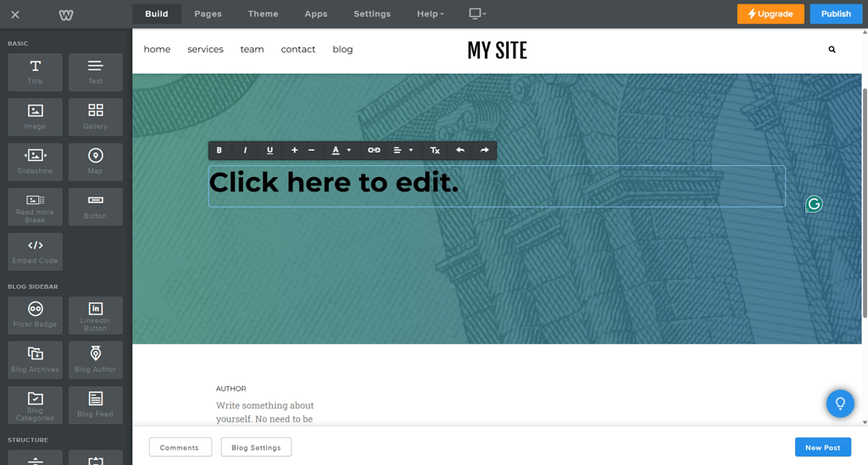The width and height of the screenshot is (868, 465).
Task: Open the Comments button
Action: click(180, 447)
